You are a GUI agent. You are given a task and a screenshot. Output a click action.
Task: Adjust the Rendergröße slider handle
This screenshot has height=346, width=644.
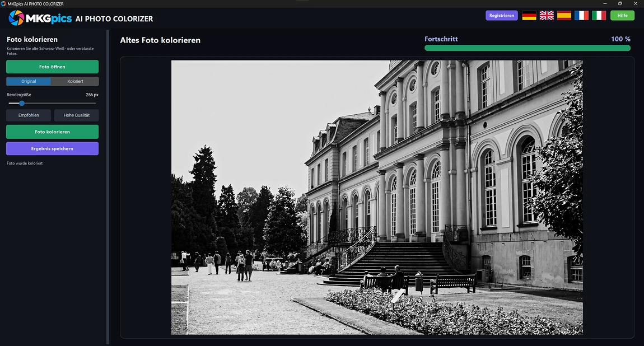point(22,104)
